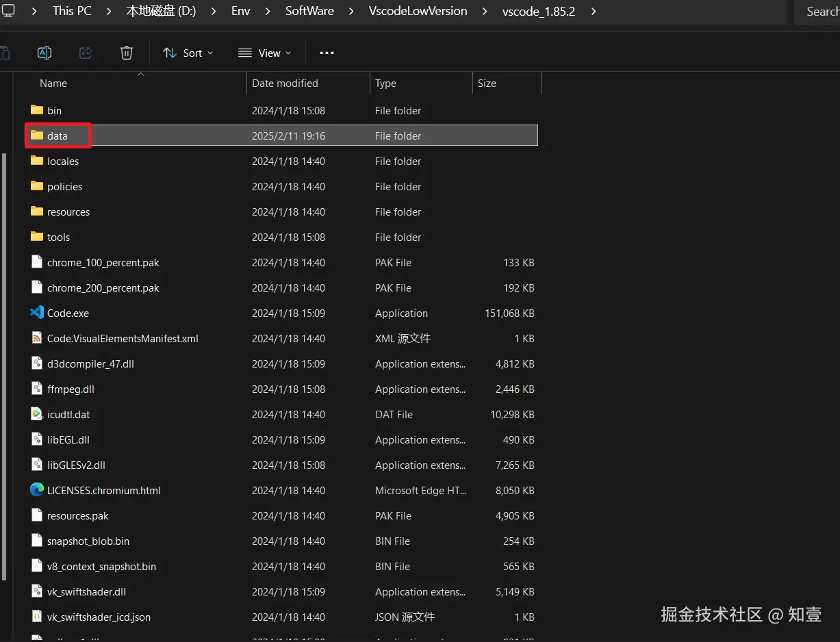Image resolution: width=840 pixels, height=642 pixels.
Task: Expand chevron after This PC breadcrumb
Action: (109, 11)
